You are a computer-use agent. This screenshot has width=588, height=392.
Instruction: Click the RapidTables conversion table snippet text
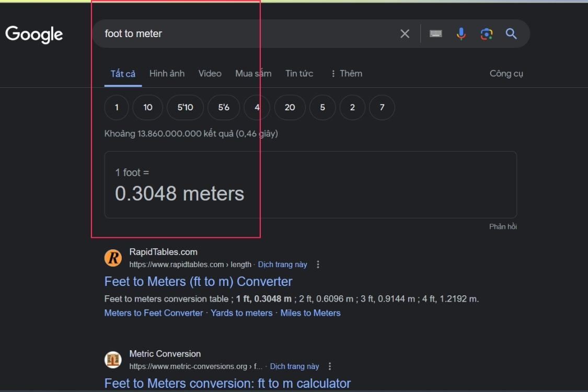[x=291, y=299]
